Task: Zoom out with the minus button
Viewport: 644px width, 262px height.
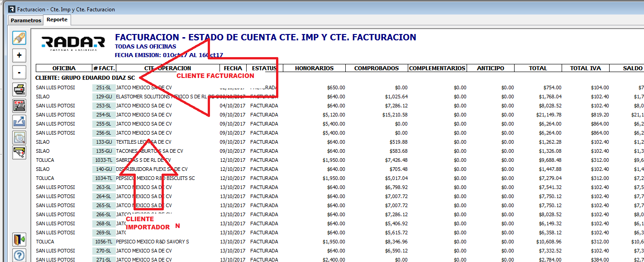Action: tap(19, 72)
